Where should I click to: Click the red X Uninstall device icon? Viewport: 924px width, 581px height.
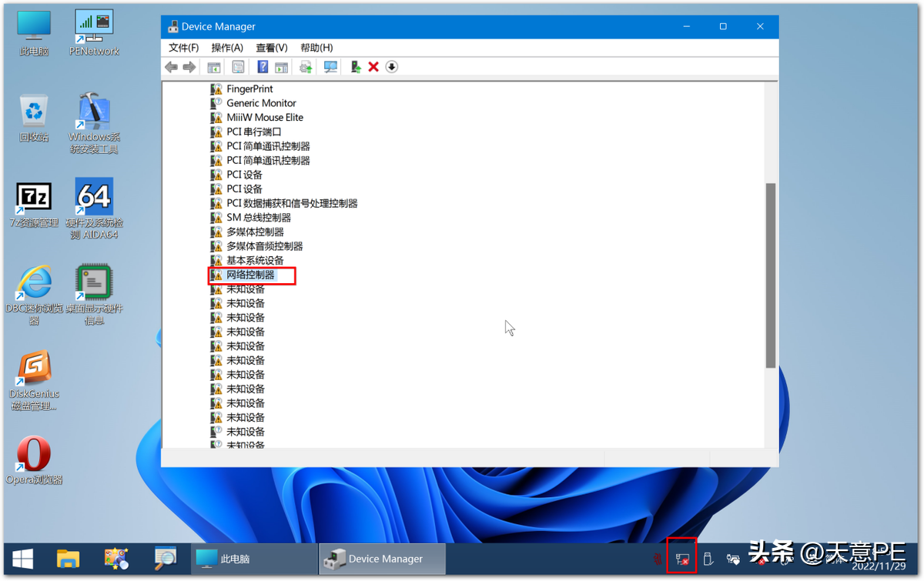[373, 68]
